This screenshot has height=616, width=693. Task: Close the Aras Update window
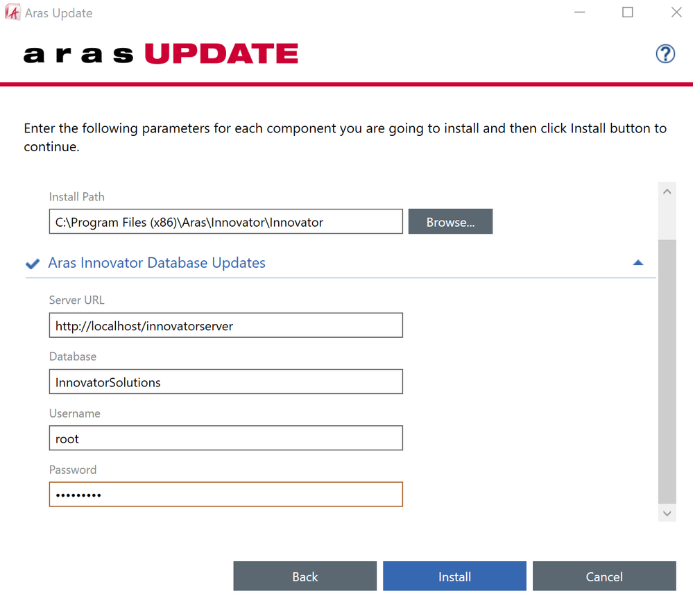click(676, 12)
